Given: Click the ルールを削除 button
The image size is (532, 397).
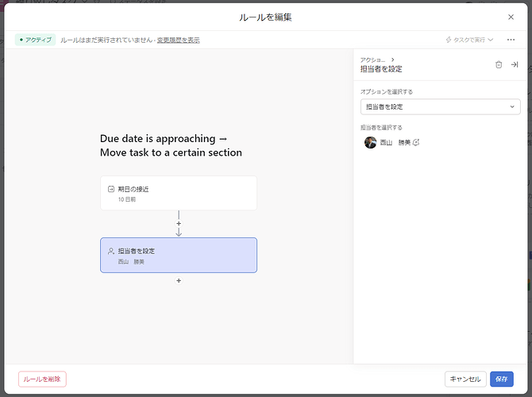Looking at the screenshot, I should [x=42, y=379].
